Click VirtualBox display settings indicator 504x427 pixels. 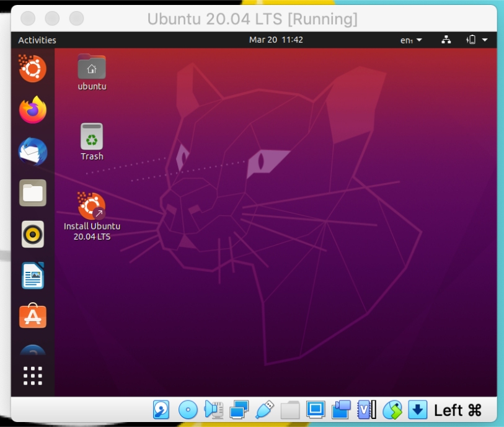click(x=316, y=410)
